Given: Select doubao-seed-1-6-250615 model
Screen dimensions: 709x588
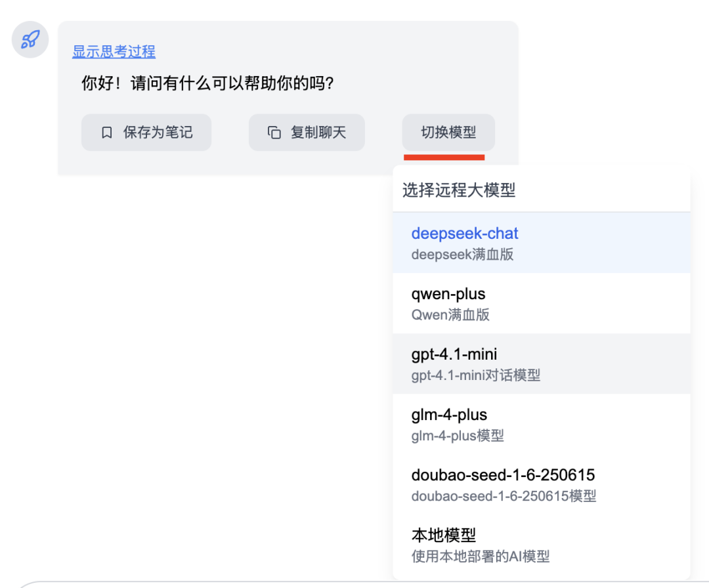Looking at the screenshot, I should (x=542, y=484).
